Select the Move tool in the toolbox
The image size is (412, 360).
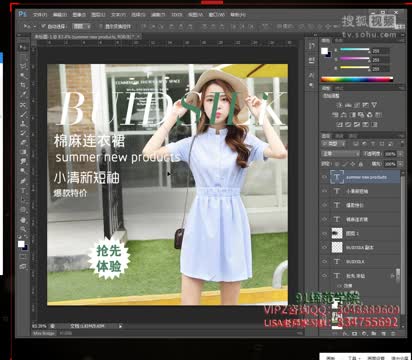click(x=23, y=48)
